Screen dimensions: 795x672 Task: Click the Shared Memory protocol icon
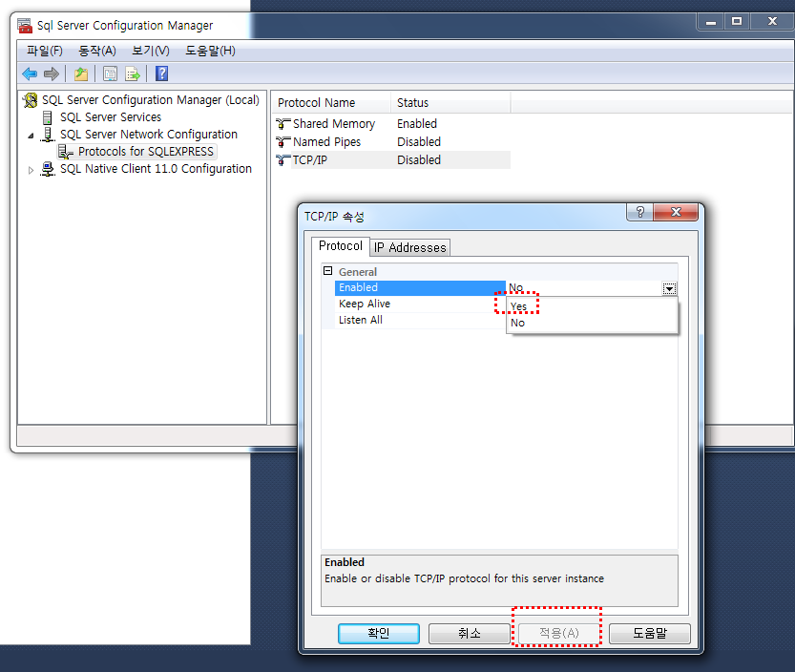pyautogui.click(x=282, y=124)
